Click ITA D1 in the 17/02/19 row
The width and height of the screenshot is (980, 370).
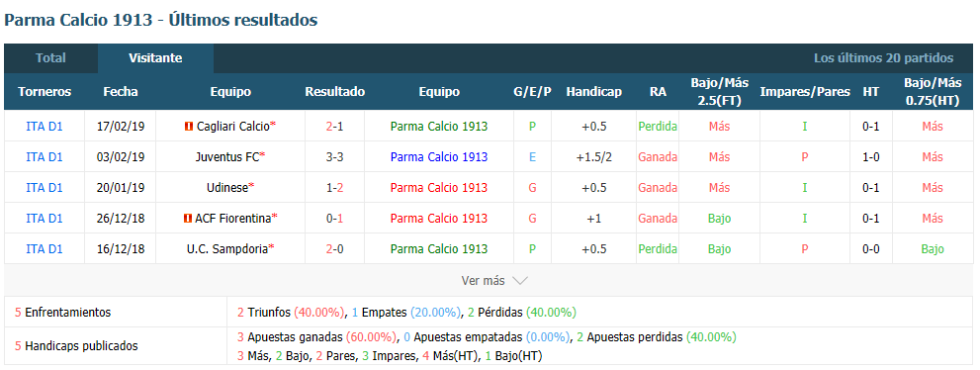click(x=45, y=127)
